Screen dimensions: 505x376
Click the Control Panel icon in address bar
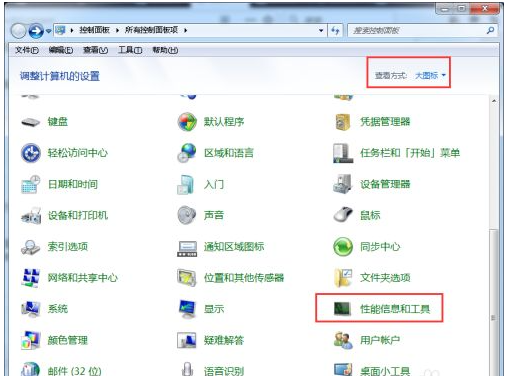(60, 30)
